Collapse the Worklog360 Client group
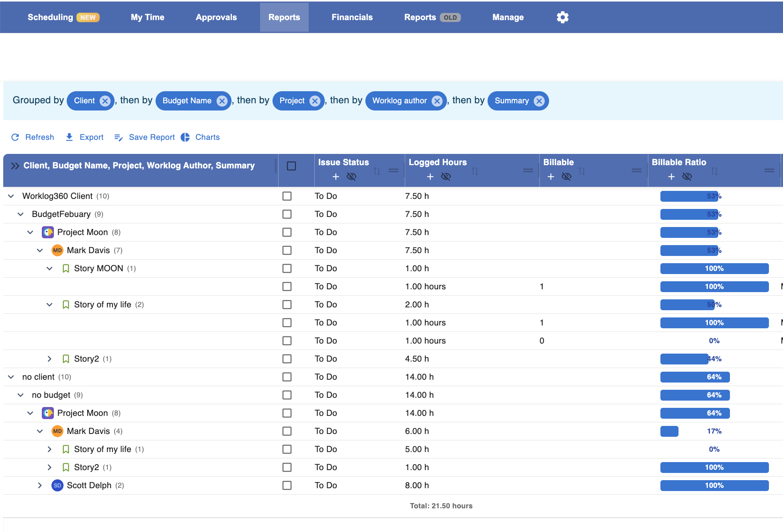Screen dimensions: 783x532 (x=11, y=196)
